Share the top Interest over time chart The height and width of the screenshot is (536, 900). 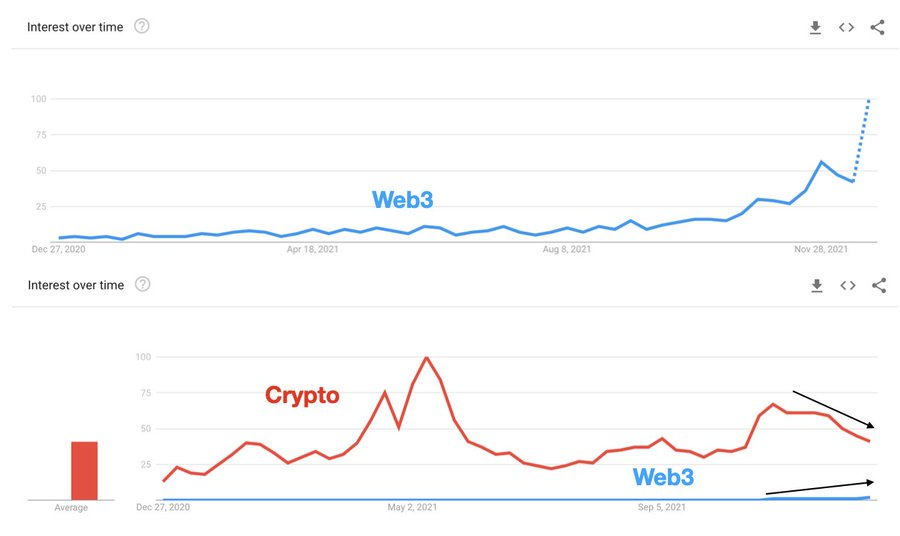pos(877,28)
